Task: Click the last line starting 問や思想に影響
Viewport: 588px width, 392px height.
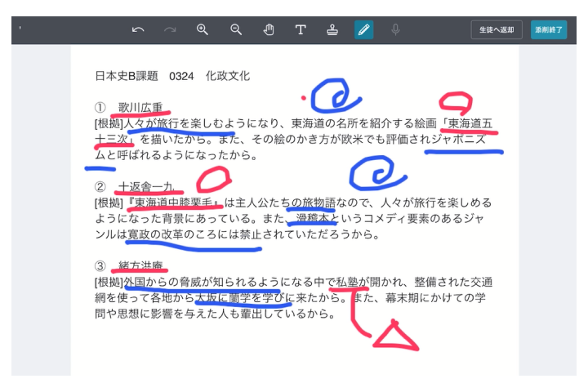Action: click(x=216, y=314)
